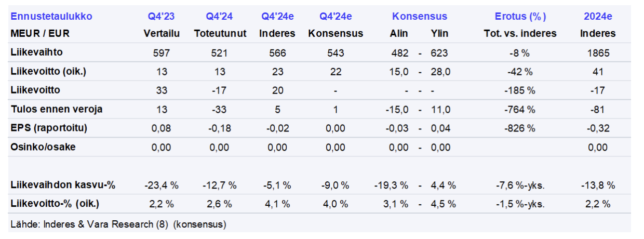Select the Toteutunut subheader

point(219,34)
